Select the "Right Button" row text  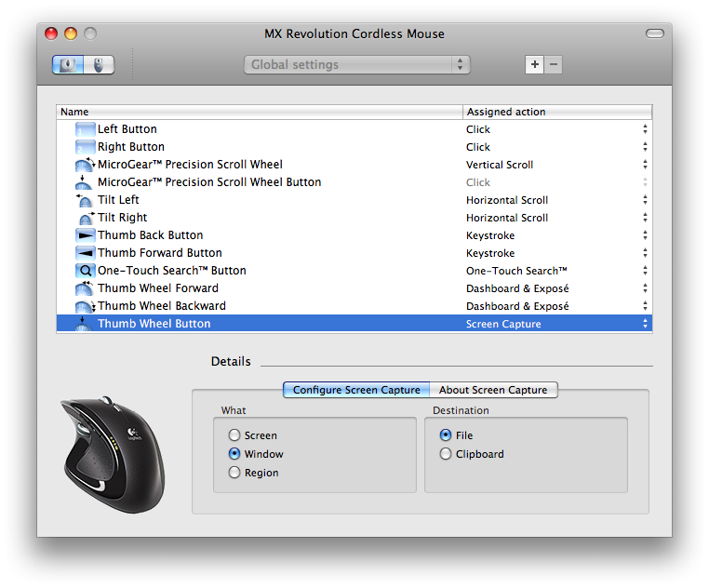(x=131, y=147)
